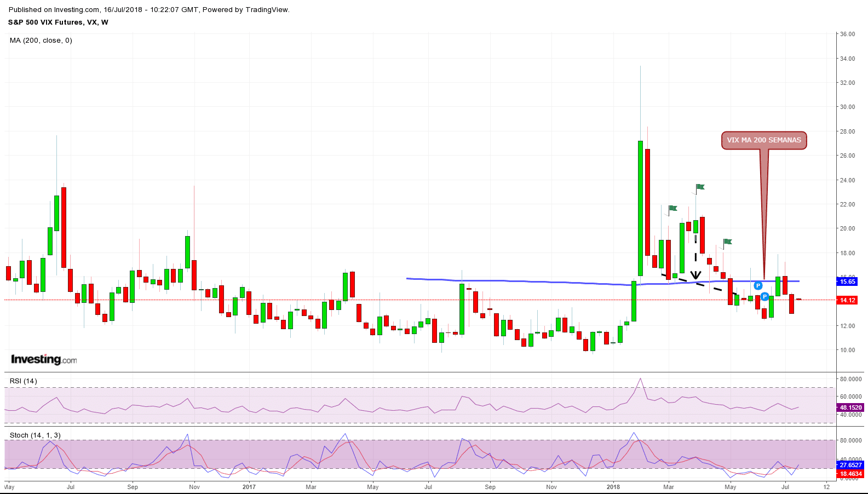Select the 2017 label on the time axis

(249, 487)
